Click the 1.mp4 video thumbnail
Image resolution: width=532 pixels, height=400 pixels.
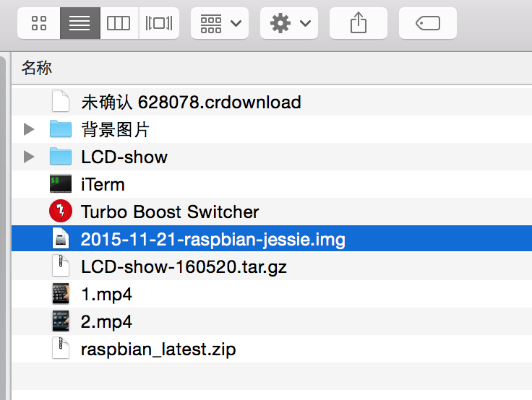tap(61, 294)
